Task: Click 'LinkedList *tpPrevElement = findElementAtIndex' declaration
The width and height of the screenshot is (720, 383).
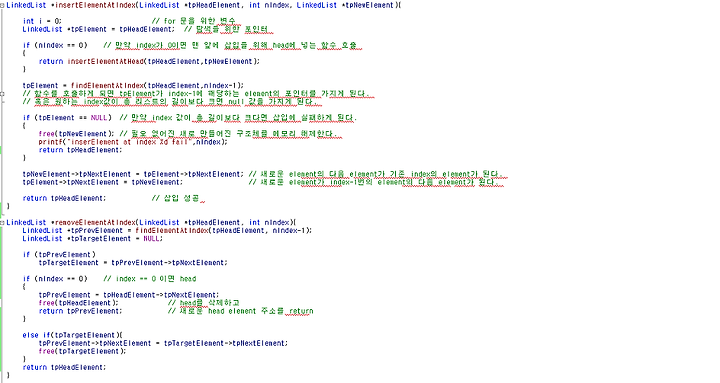Action: point(167,231)
